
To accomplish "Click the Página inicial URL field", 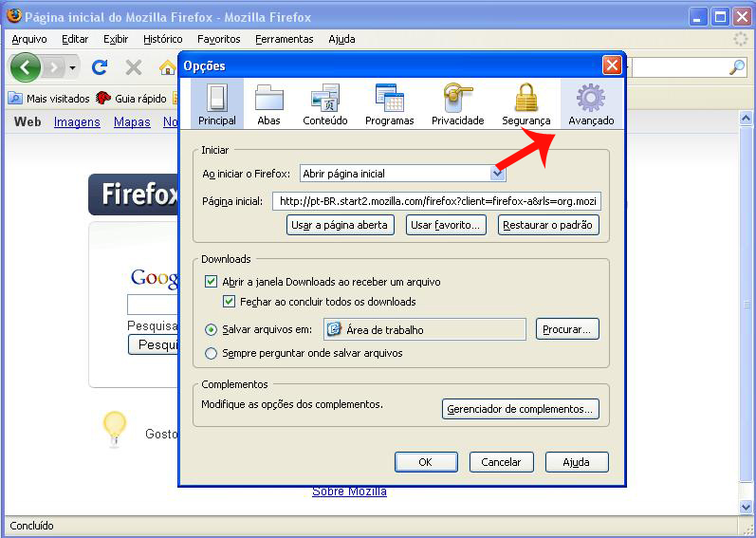I will point(437,201).
